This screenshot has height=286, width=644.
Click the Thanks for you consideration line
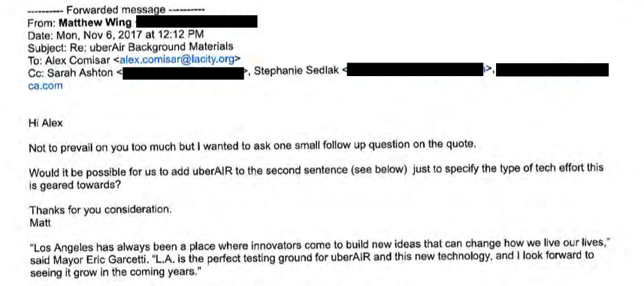(x=100, y=211)
